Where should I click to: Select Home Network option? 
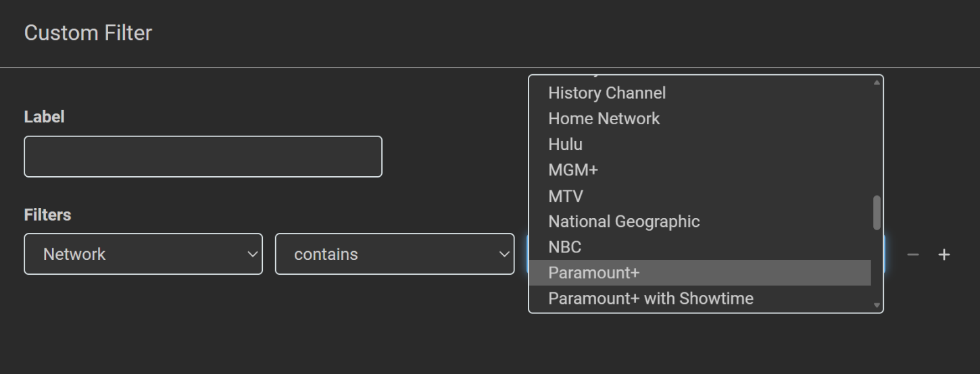tap(604, 118)
